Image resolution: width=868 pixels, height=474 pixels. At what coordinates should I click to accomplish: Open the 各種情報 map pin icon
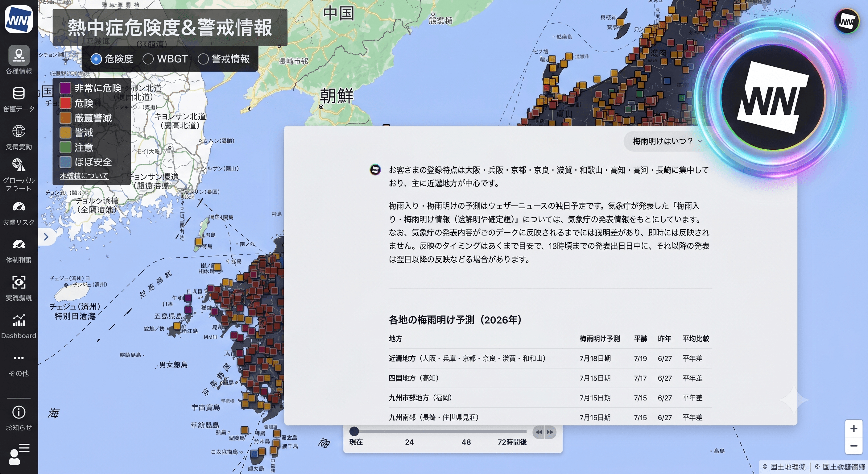[x=19, y=55]
